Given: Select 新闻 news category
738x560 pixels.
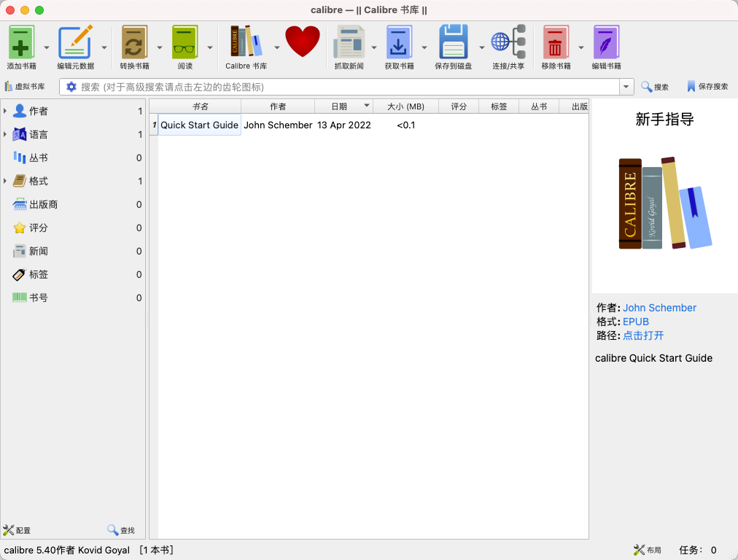Looking at the screenshot, I should click(73, 251).
